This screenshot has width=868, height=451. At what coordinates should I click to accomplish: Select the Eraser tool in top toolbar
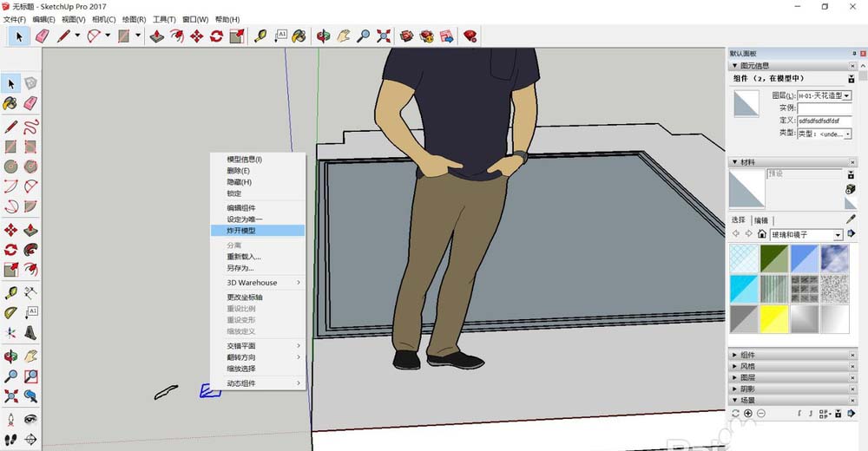(x=42, y=36)
